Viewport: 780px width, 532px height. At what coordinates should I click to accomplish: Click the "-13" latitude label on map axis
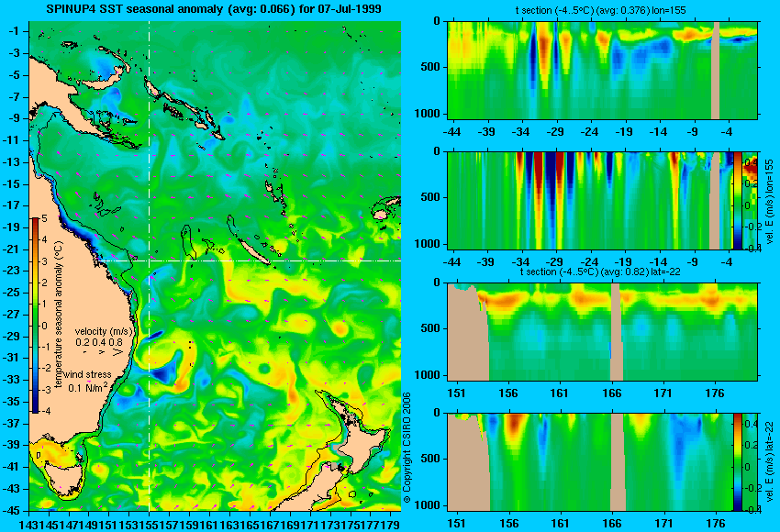13,161
